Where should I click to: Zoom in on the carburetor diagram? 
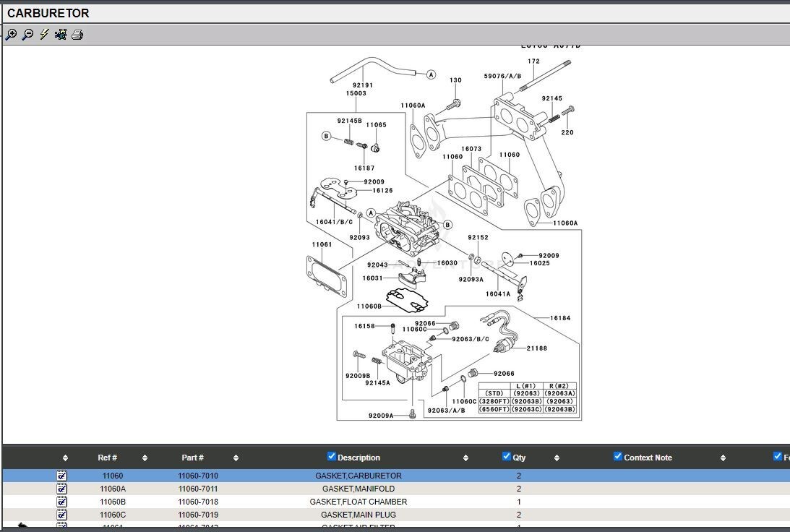(11, 34)
